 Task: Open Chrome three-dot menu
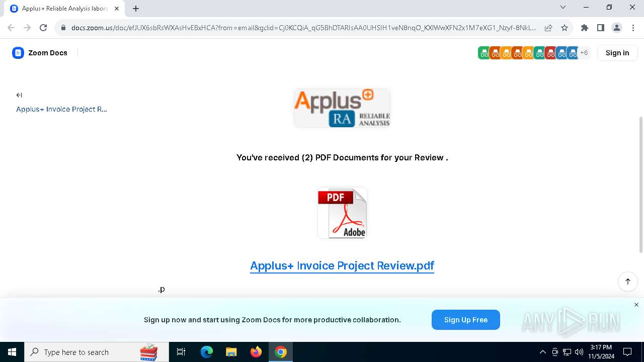click(633, 28)
